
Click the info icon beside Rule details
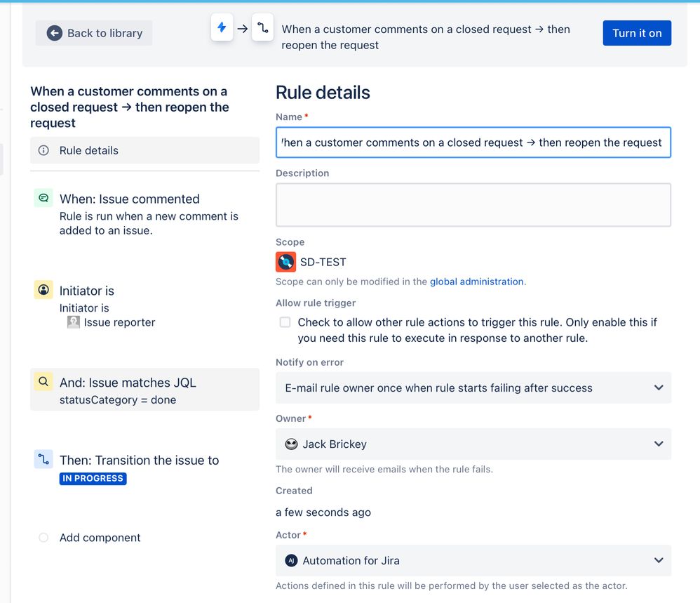[43, 150]
